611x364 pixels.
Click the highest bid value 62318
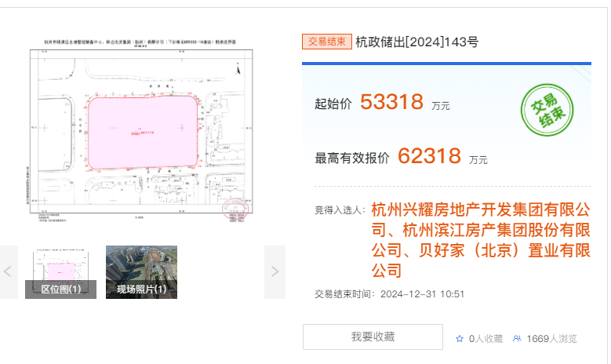pos(429,156)
